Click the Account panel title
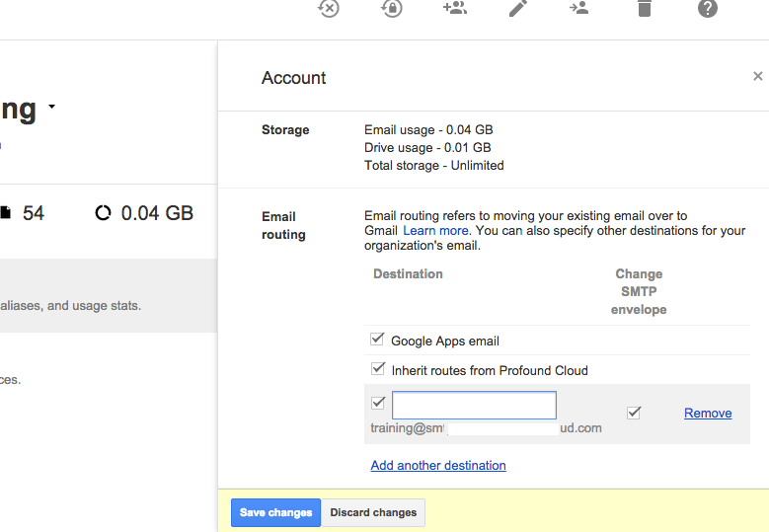Viewport: 769px width, 532px height. pos(293,77)
